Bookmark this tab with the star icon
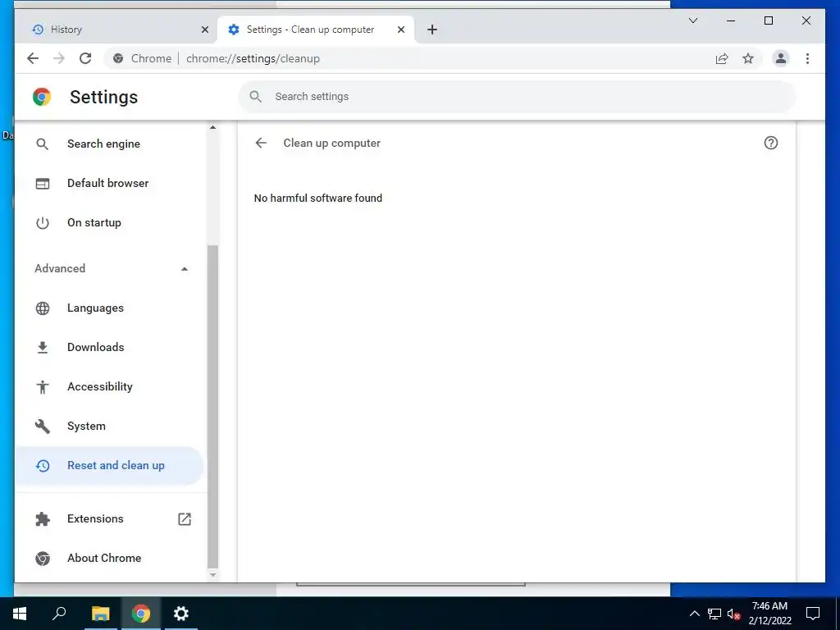Image resolution: width=840 pixels, height=630 pixels. tap(748, 58)
